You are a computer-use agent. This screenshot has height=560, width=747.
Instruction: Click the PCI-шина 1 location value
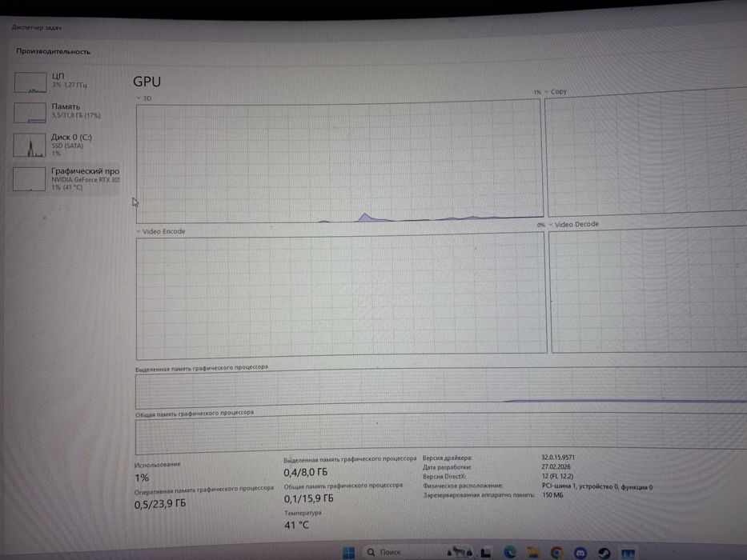point(597,486)
